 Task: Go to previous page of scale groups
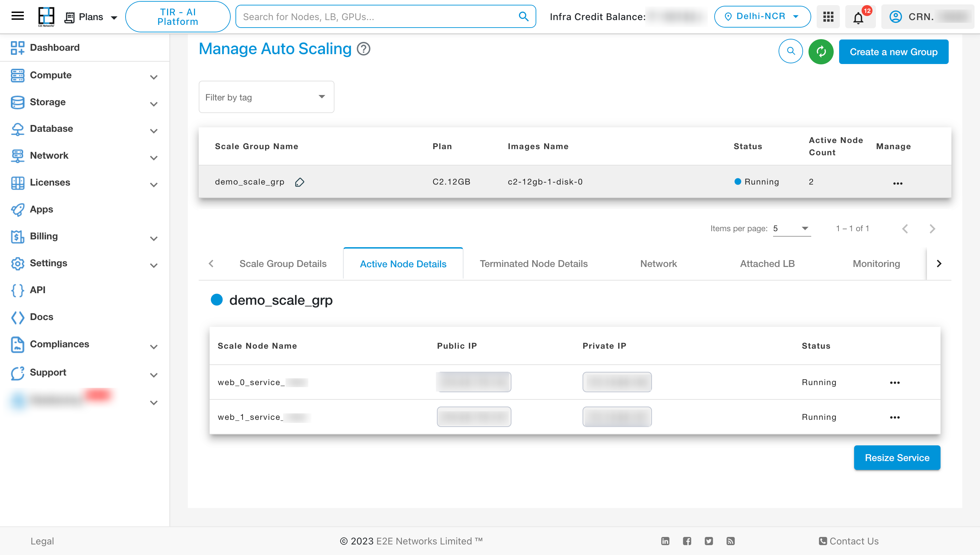coord(904,229)
